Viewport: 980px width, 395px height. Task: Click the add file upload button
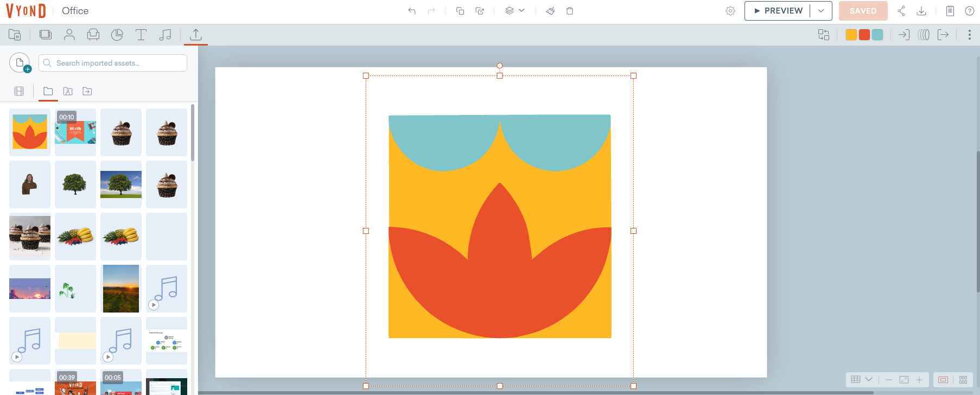tap(20, 63)
